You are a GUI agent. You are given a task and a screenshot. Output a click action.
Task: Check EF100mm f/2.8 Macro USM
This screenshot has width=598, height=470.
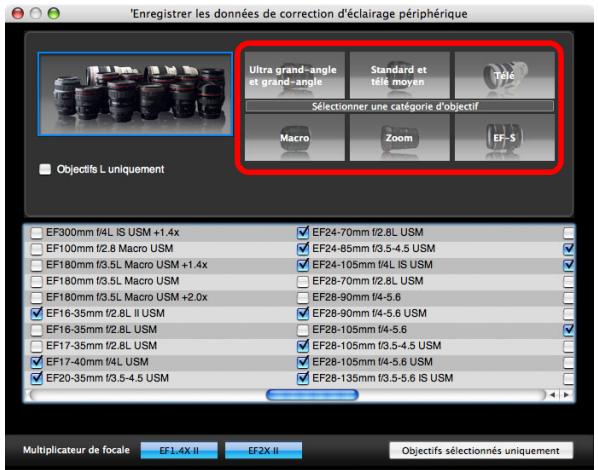37,249
